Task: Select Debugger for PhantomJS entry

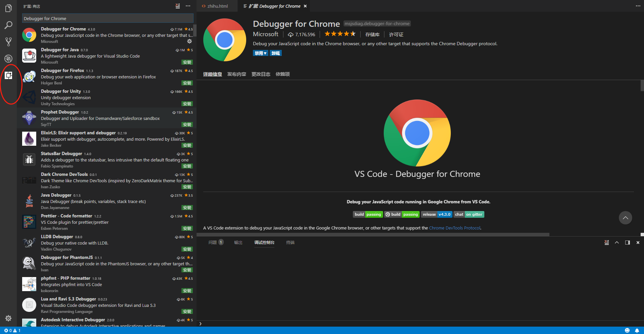Action: tap(107, 263)
